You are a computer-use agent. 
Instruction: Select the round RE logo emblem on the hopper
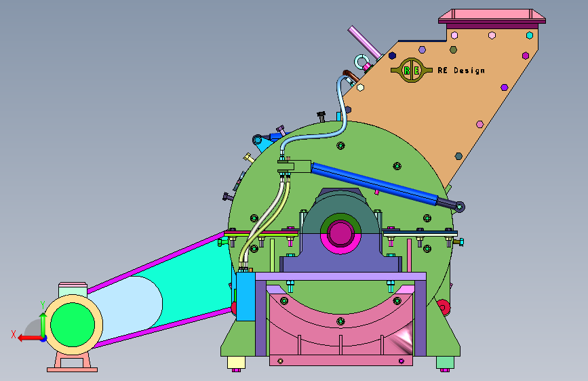(x=412, y=70)
